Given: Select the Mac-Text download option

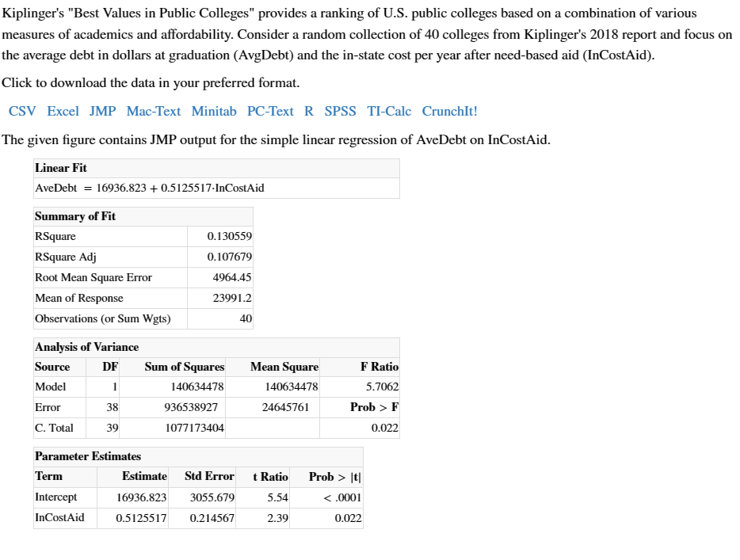Looking at the screenshot, I should (x=154, y=111).
